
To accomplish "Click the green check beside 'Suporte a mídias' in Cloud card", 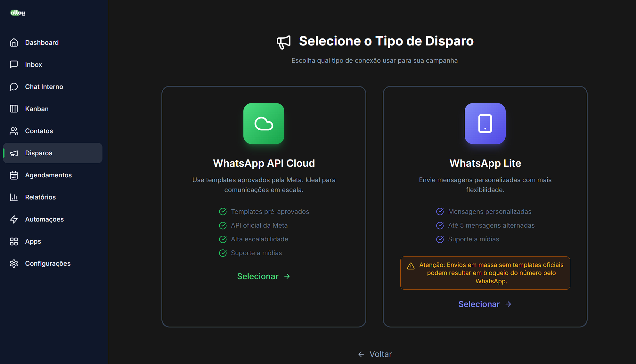I will (x=223, y=253).
